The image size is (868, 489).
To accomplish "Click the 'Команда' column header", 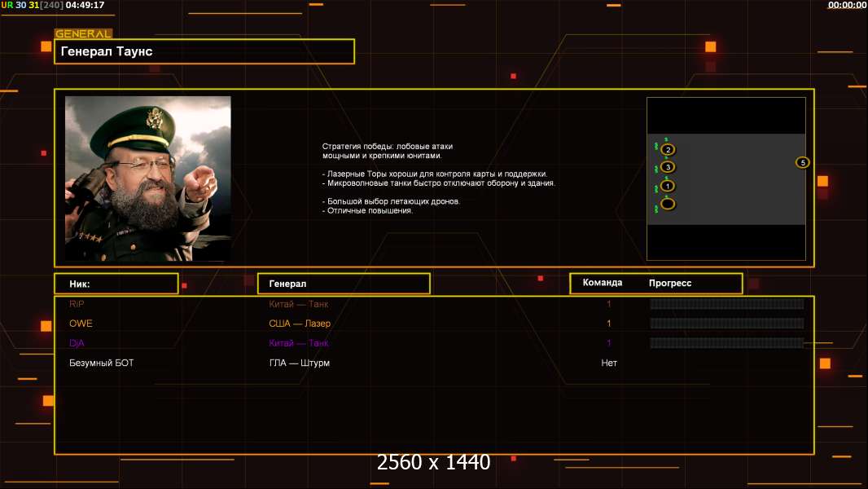I will [x=603, y=283].
